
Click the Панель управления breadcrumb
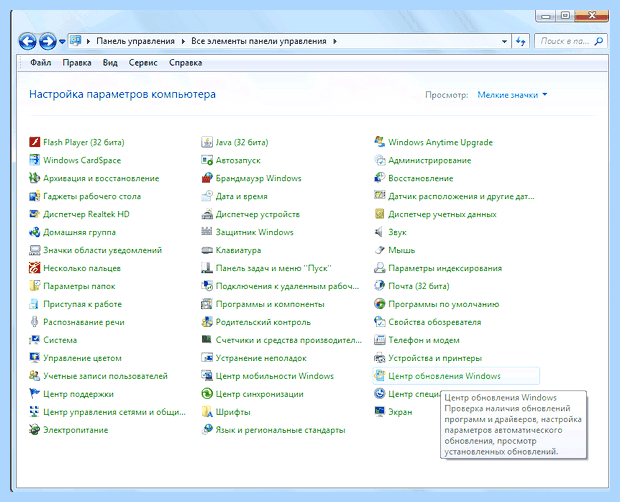pyautogui.click(x=136, y=41)
